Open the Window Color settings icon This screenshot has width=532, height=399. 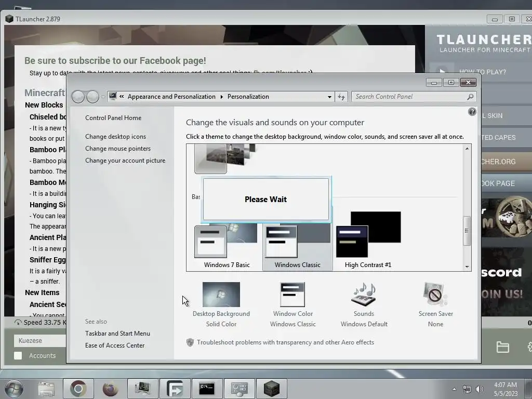(x=292, y=295)
